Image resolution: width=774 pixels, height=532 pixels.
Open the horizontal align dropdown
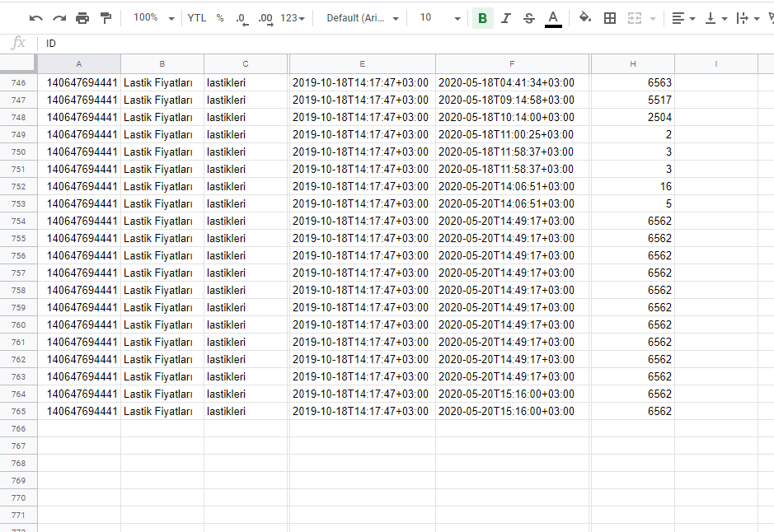(x=683, y=18)
